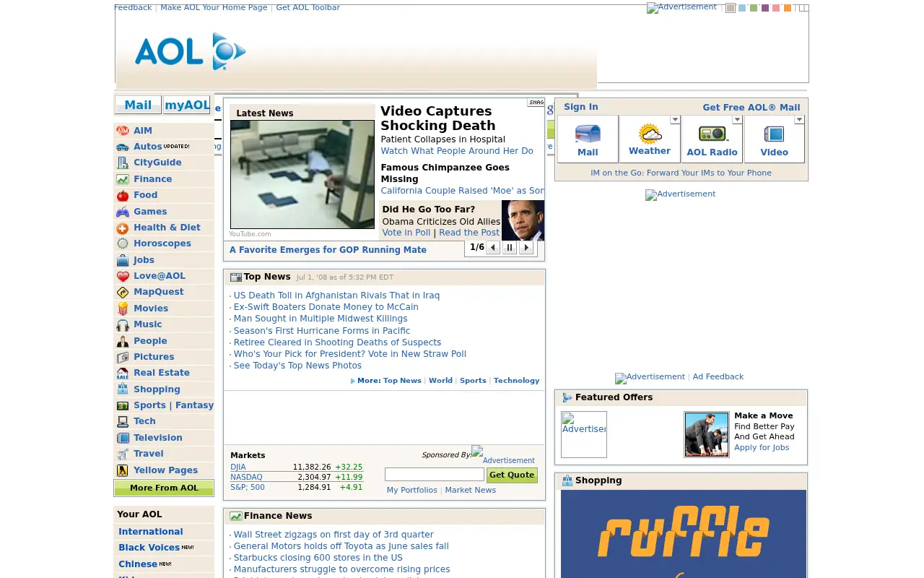Viewport: 924px width, 578px height.
Task: Expand the Video dropdown arrow
Action: [x=799, y=120]
